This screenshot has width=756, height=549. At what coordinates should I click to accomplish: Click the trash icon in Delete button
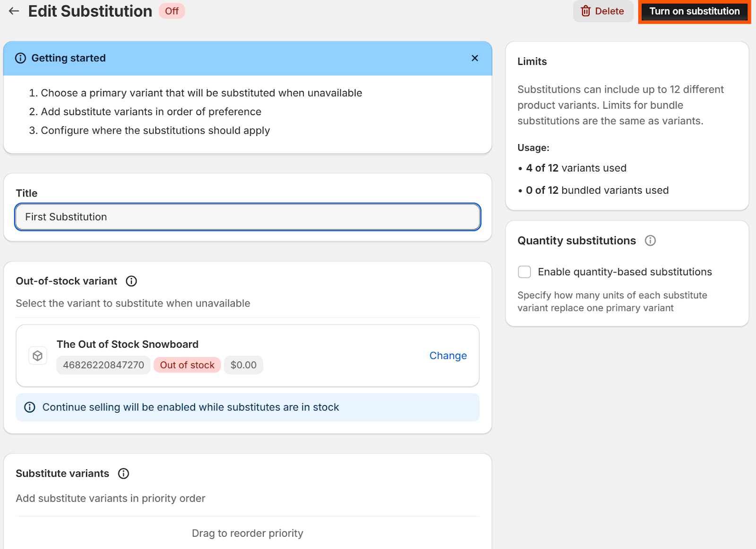point(585,11)
